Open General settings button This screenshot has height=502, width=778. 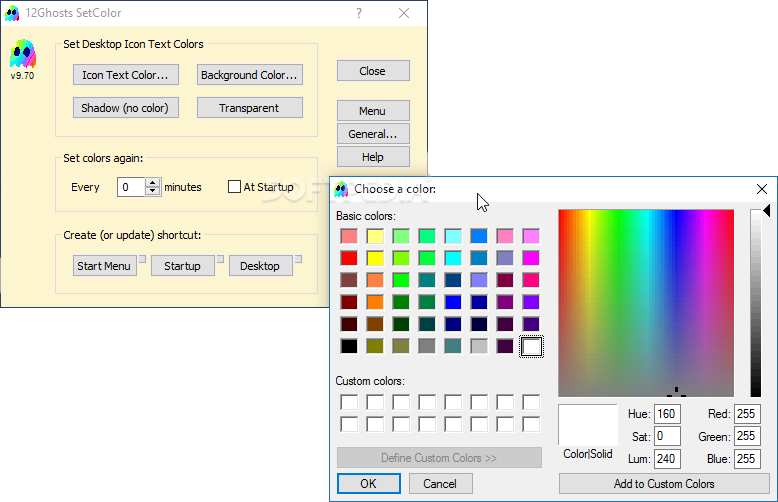373,133
